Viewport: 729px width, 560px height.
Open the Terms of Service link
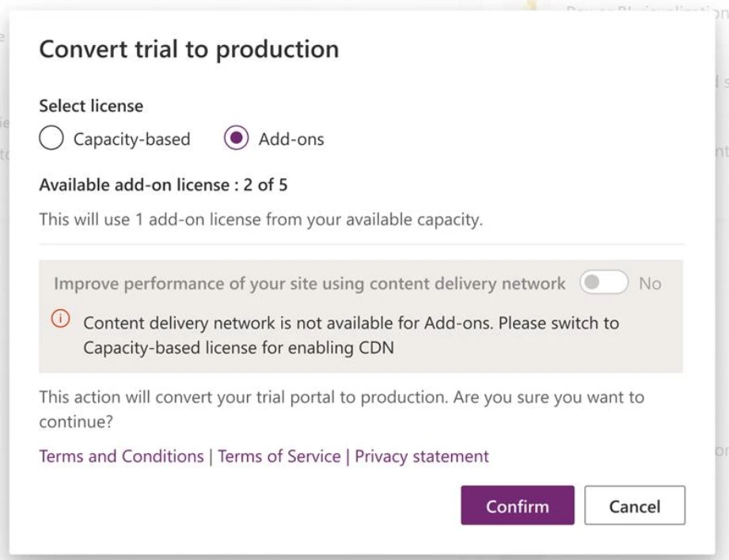(x=279, y=456)
